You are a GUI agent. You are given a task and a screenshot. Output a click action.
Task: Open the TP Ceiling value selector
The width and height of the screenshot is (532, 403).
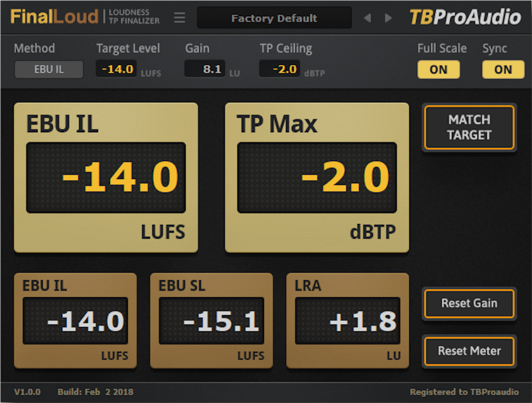pos(279,68)
